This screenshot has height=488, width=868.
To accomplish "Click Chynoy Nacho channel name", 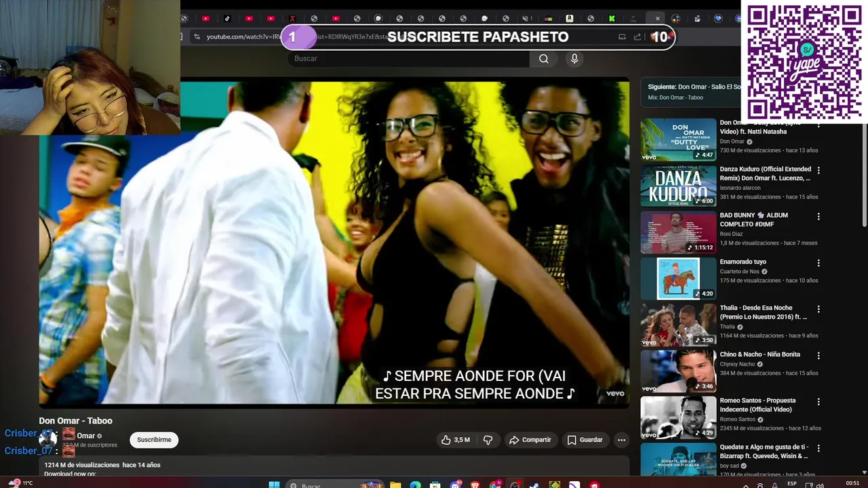I will point(737,364).
